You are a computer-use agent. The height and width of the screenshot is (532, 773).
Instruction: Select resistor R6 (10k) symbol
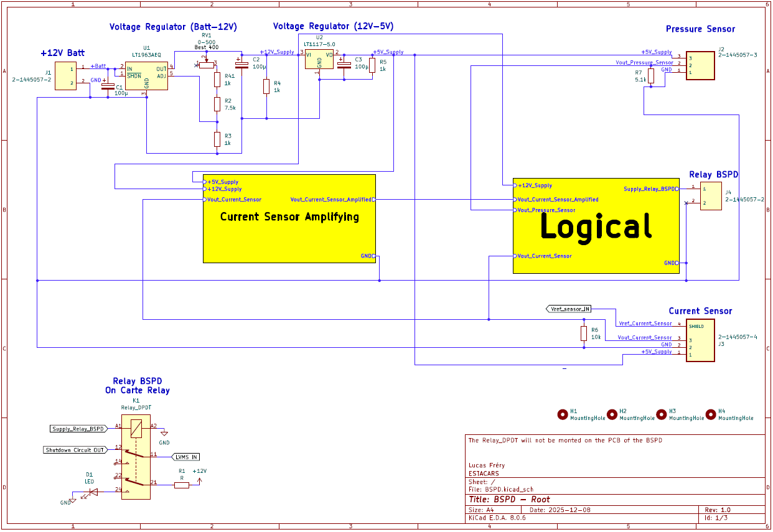[x=584, y=334]
